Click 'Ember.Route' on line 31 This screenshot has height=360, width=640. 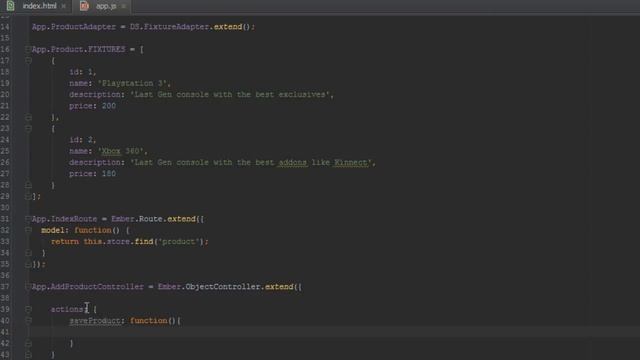[x=137, y=219]
